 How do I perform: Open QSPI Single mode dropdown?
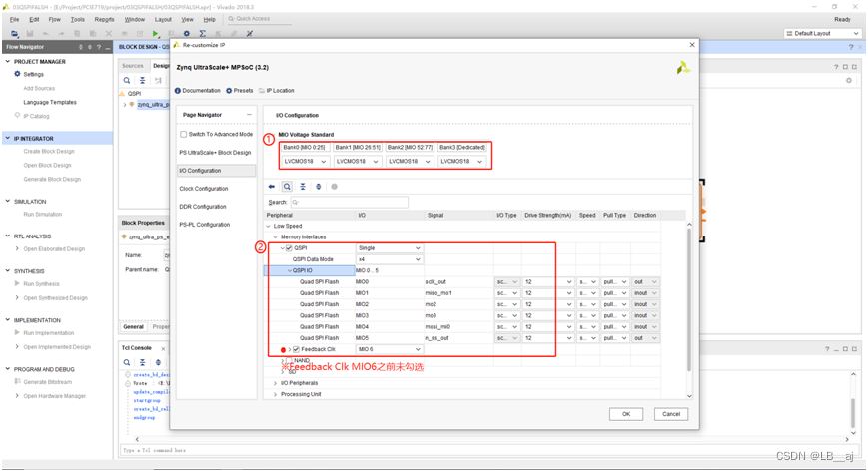pos(390,247)
